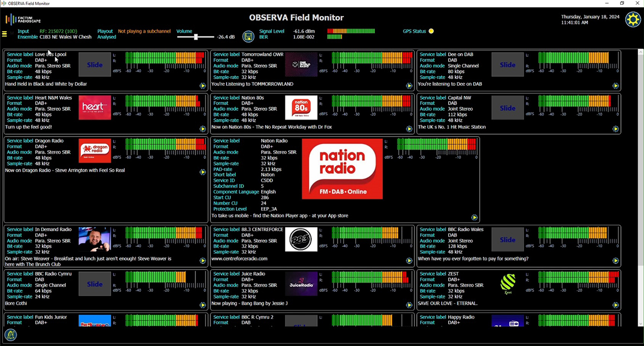
Task: Adjust the Volume slider handle
Action: coord(196,37)
